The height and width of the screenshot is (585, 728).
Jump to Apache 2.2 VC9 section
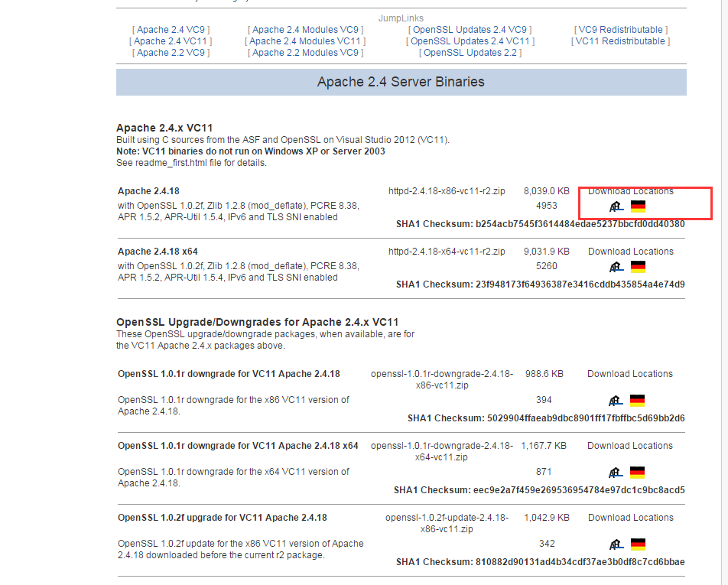point(171,53)
